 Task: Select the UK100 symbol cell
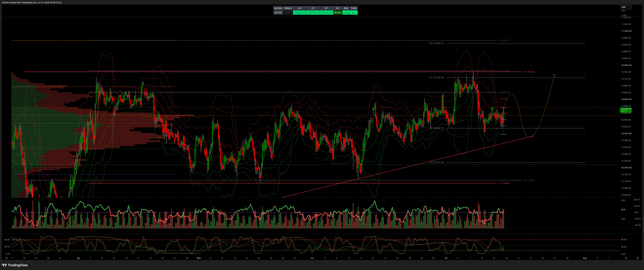point(278,13)
